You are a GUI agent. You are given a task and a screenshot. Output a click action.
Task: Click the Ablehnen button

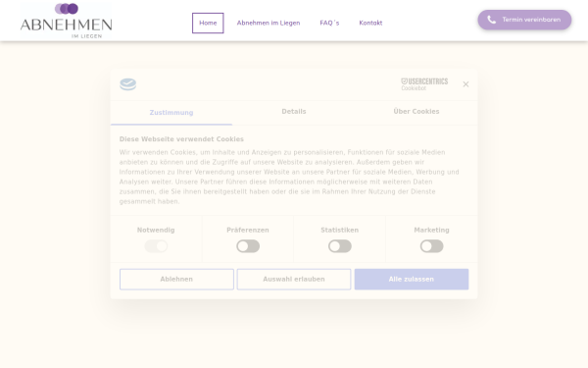click(176, 279)
